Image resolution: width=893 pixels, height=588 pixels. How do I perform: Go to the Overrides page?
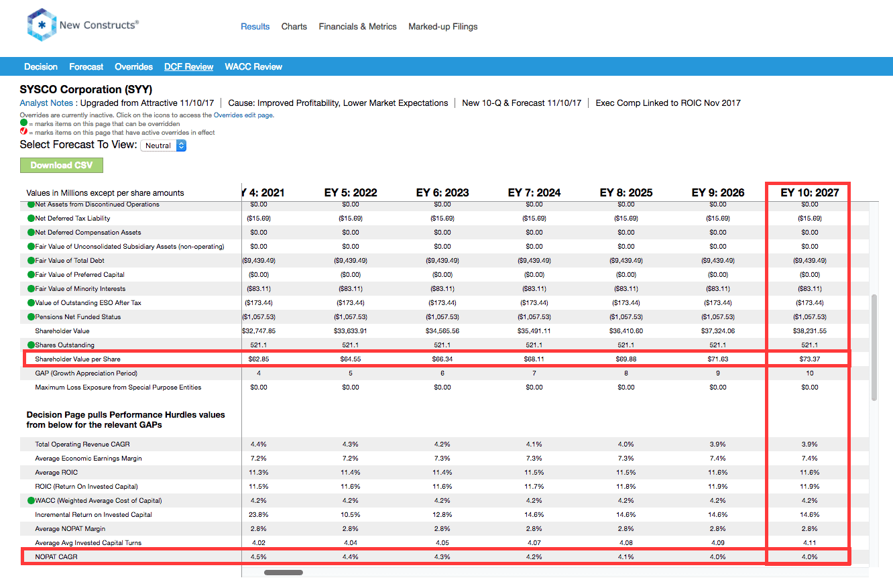tap(134, 67)
